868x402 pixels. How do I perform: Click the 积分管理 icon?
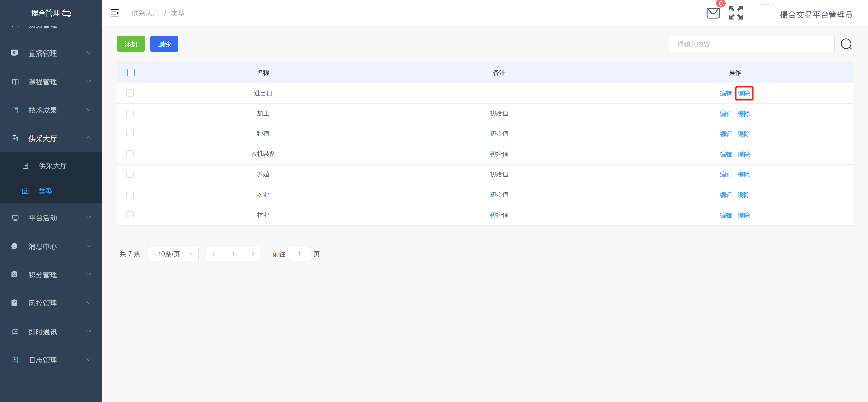[x=14, y=274]
